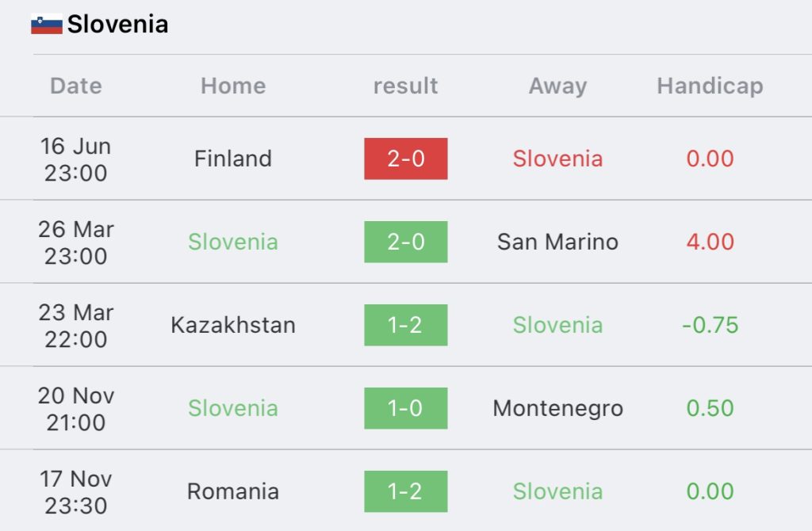Click the -0.75 handicap value
812x531 pixels.
pos(710,325)
